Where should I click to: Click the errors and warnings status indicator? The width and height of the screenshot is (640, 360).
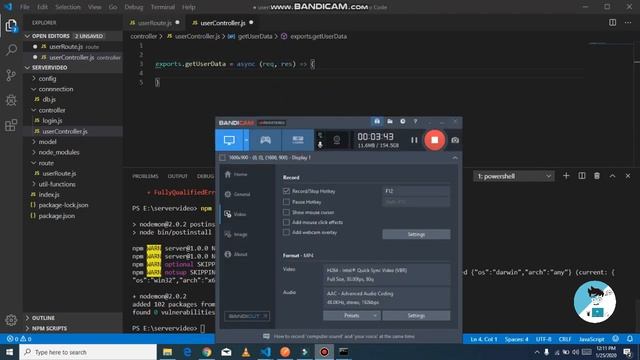click(x=19, y=339)
